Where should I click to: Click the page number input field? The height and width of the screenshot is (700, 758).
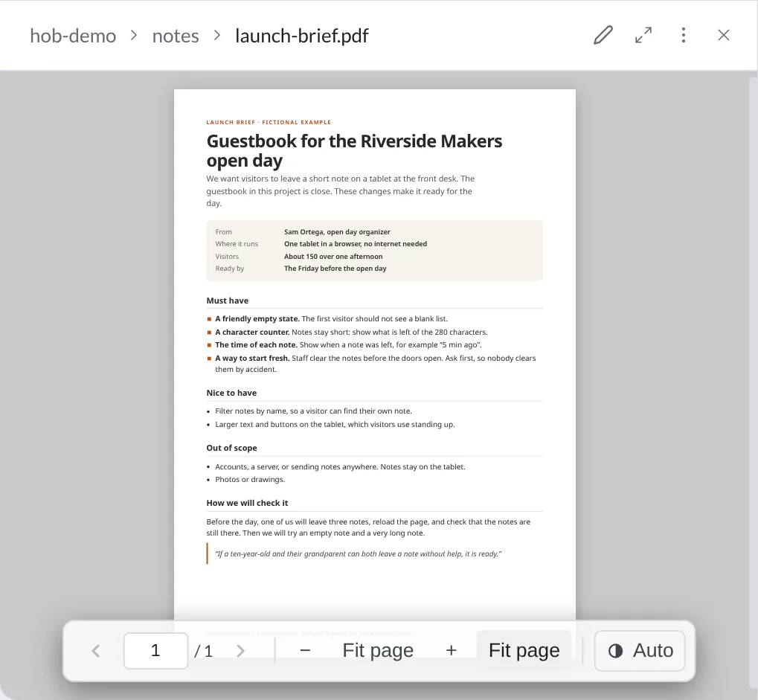[x=155, y=651]
